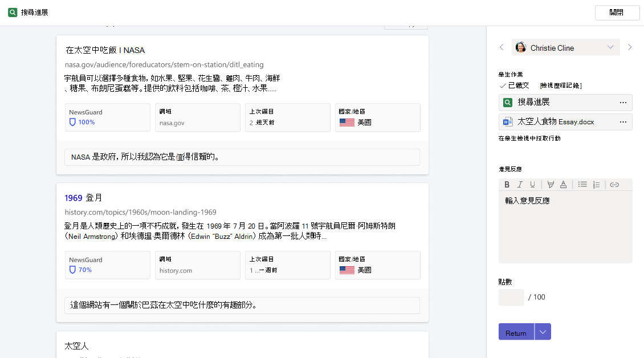The width and height of the screenshot is (644, 358).
Task: Click the search icon beside 搜尋進展 attachment
Action: click(508, 103)
